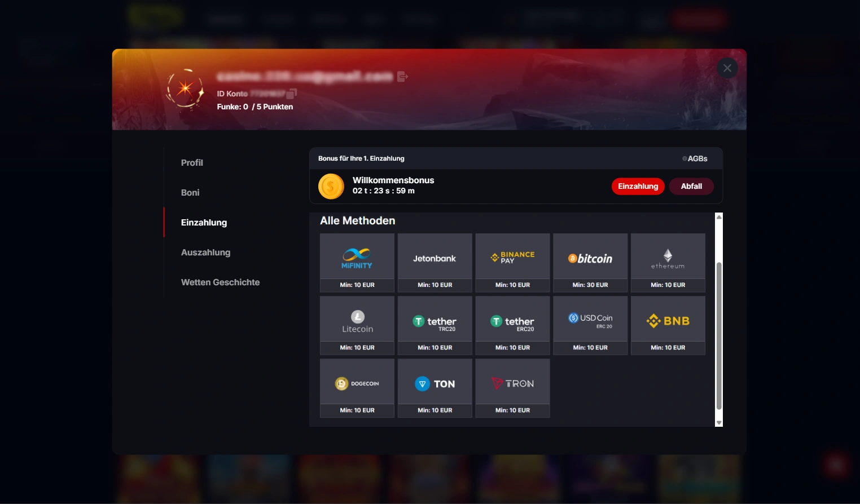Choose the Bitcoin deposit method
Image resolution: width=860 pixels, height=504 pixels.
pyautogui.click(x=590, y=263)
